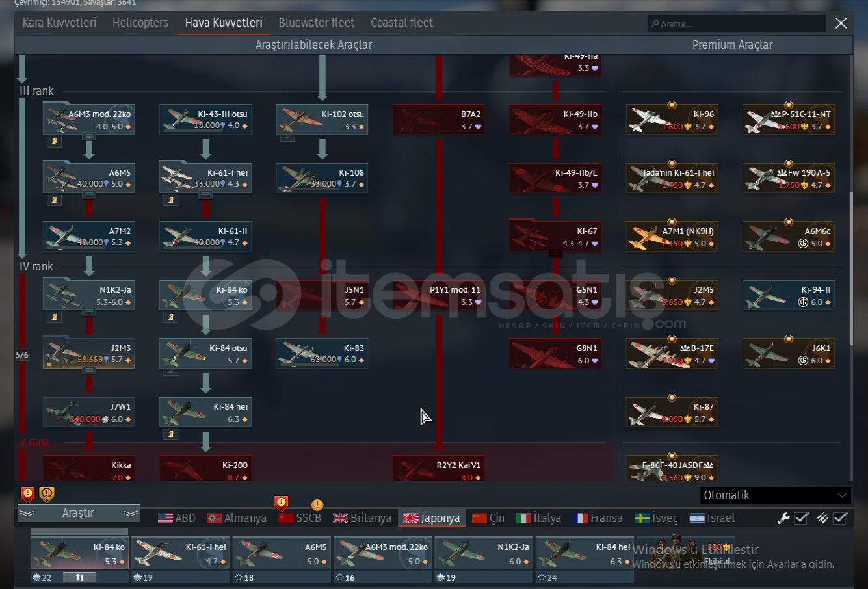Select the Çin nation tab
This screenshot has width=868, height=589.
point(488,518)
